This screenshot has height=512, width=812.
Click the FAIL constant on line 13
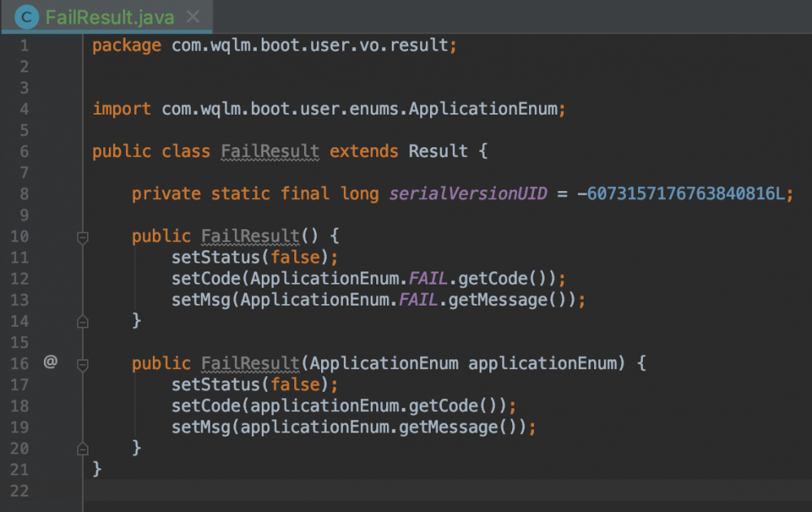419,300
